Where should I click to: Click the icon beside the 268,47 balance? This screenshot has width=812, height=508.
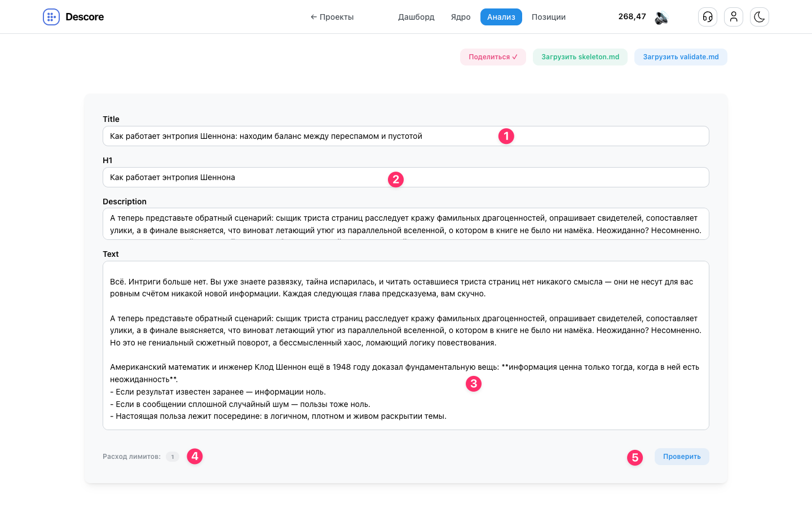pos(661,17)
